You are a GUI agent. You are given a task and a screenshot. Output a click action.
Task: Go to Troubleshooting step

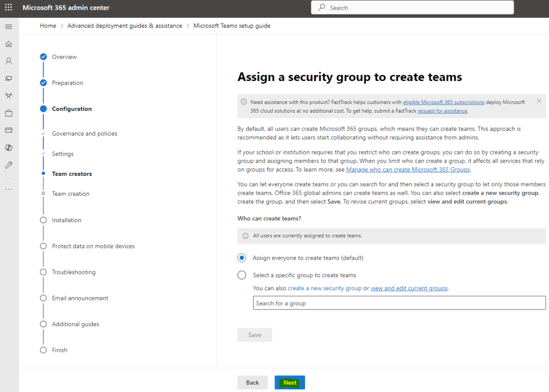click(x=73, y=272)
